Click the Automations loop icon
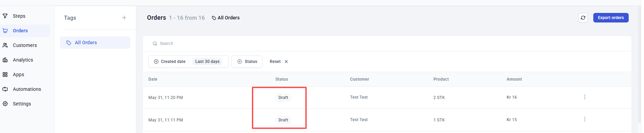Viewport: 644px width, 133px height. 5,89
